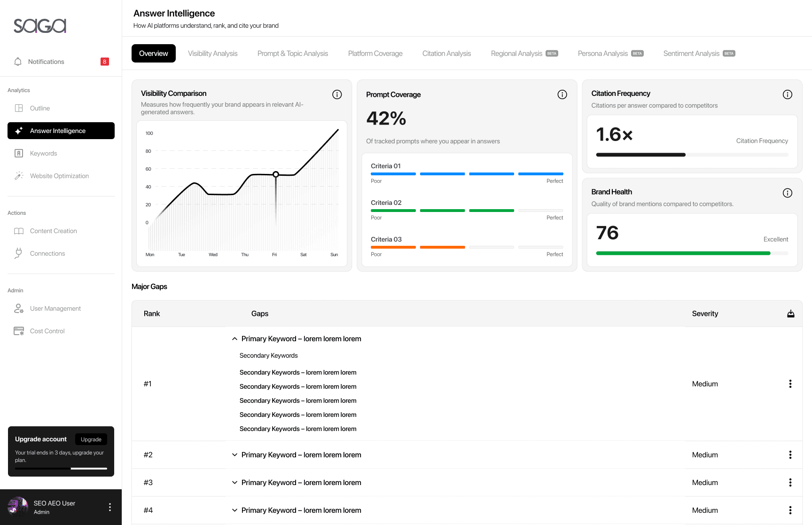Collapse the #1 Primary Keyword row

tap(234, 339)
